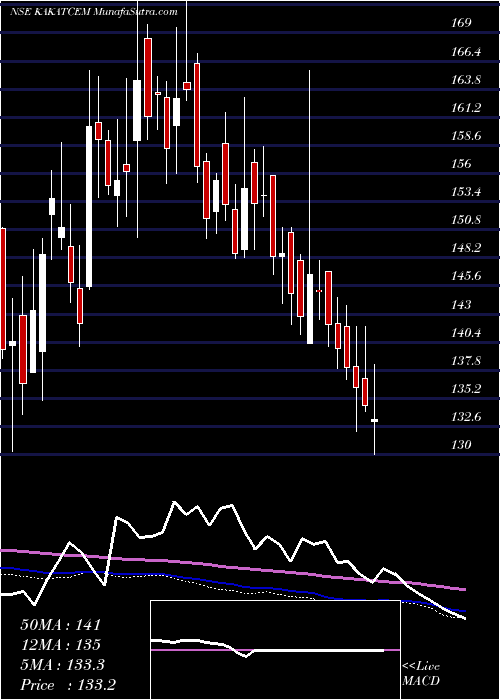Click the 148.2 price axis label

[467, 248]
